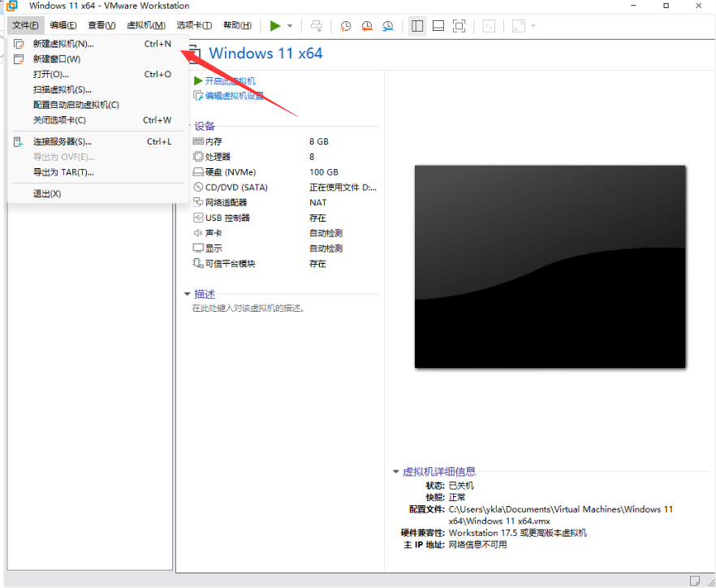This screenshot has height=588, width=716.
Task: Click the 显示 monitor icon
Action: coord(198,249)
